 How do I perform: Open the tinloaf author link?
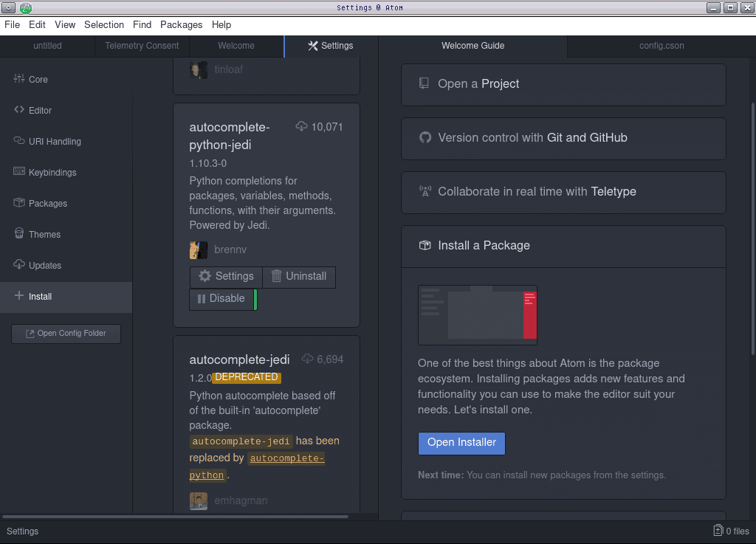tap(229, 69)
